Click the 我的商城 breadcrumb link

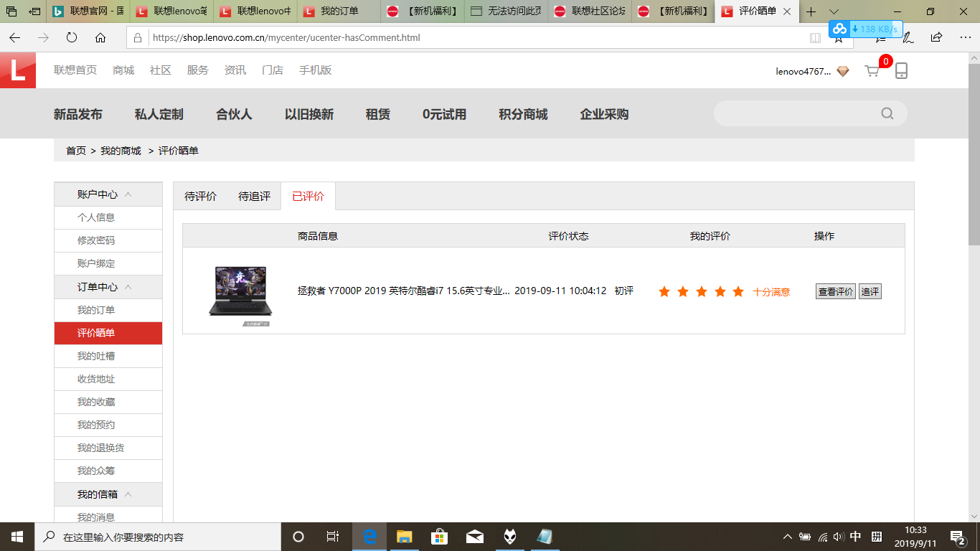(x=121, y=151)
